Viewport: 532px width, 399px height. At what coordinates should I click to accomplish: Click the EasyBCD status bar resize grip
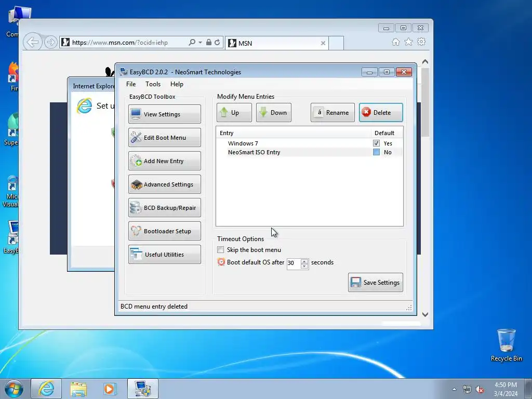(x=409, y=308)
